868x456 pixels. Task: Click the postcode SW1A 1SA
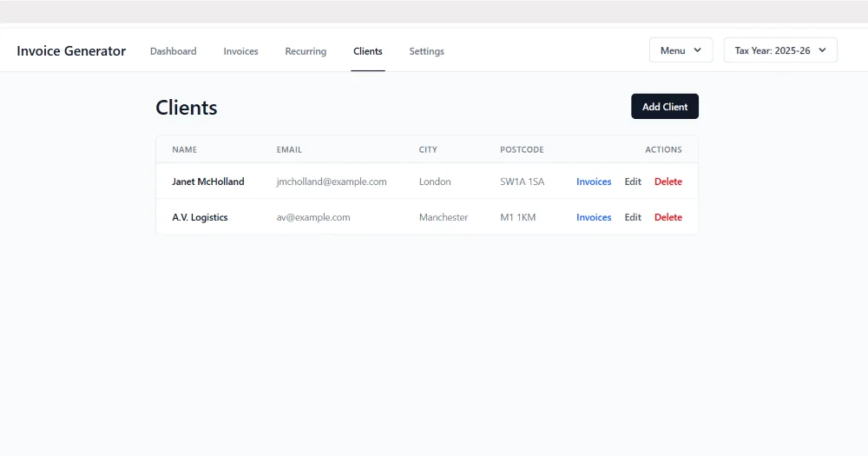522,182
